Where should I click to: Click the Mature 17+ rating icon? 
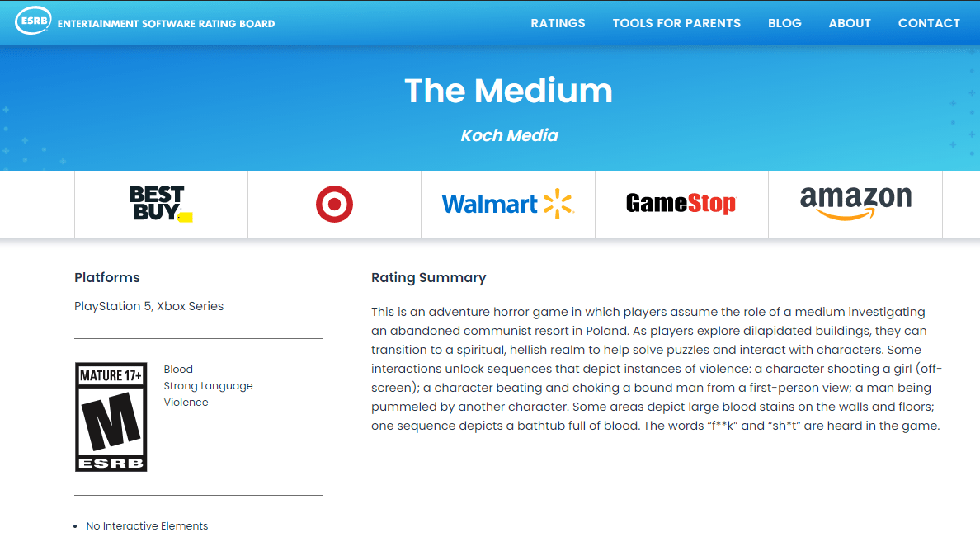coord(111,417)
